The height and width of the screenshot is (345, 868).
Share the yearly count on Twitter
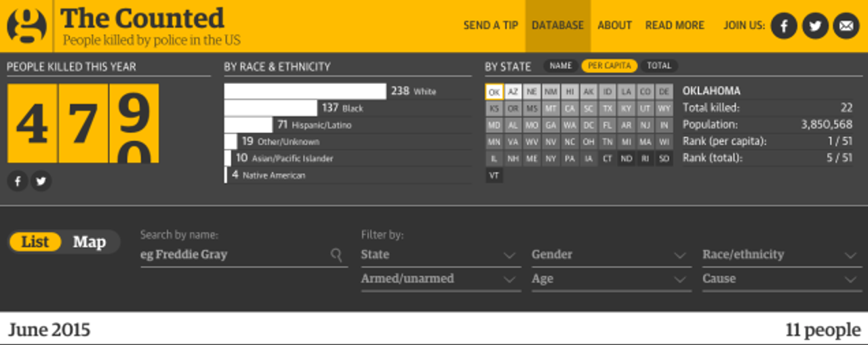click(x=41, y=181)
